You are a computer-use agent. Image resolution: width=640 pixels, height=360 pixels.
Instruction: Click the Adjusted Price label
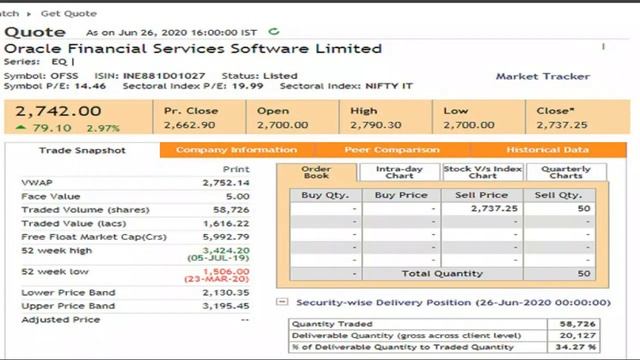tap(61, 320)
